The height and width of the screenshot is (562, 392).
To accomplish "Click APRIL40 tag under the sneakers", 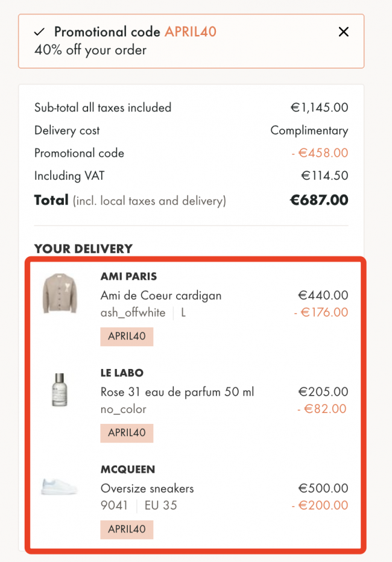I will click(x=127, y=529).
